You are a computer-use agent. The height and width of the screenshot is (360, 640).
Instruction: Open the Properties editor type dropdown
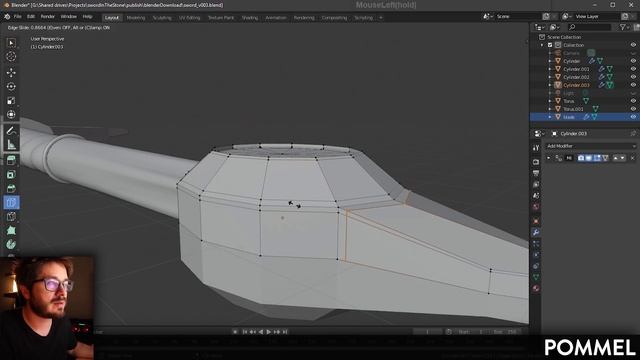[539, 133]
